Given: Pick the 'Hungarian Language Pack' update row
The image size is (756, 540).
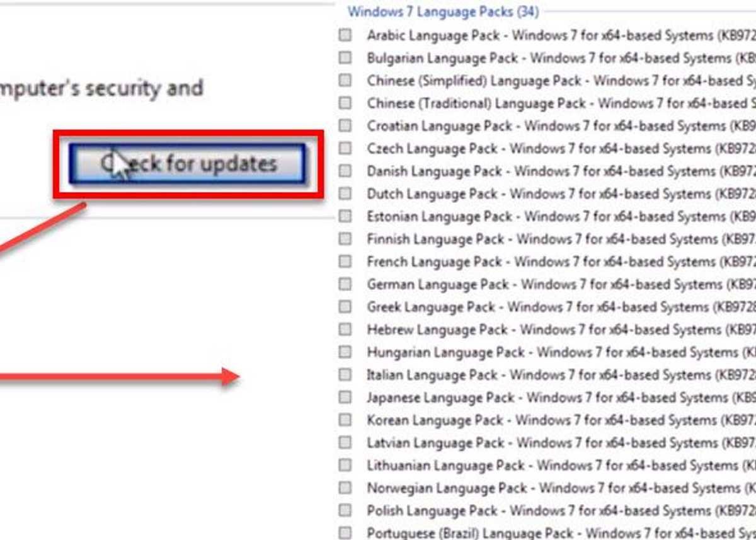Looking at the screenshot, I should [x=561, y=352].
